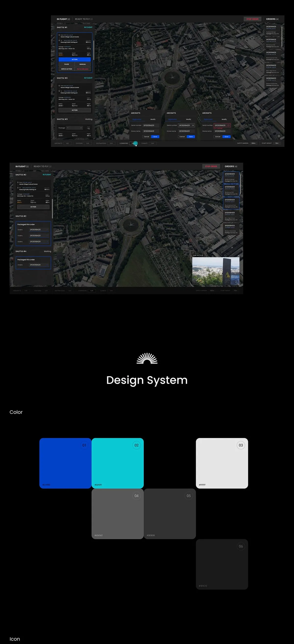Cancel the Aircrafts dialog showing the error message
The height and width of the screenshot is (644, 294).
click(x=218, y=137)
